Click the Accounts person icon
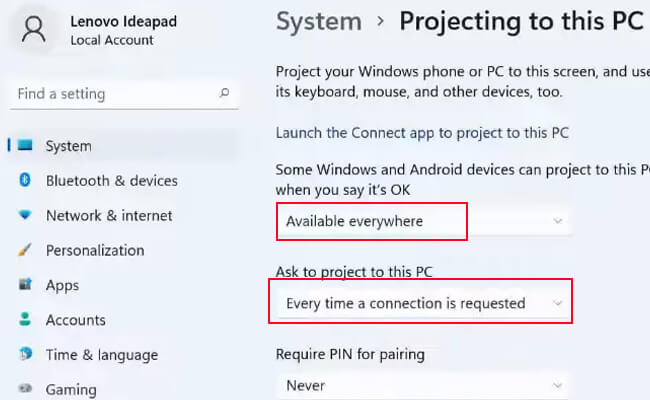 point(25,319)
